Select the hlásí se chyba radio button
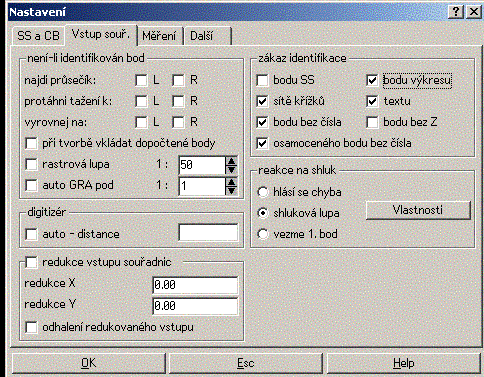The height and width of the screenshot is (377, 484). pos(263,192)
